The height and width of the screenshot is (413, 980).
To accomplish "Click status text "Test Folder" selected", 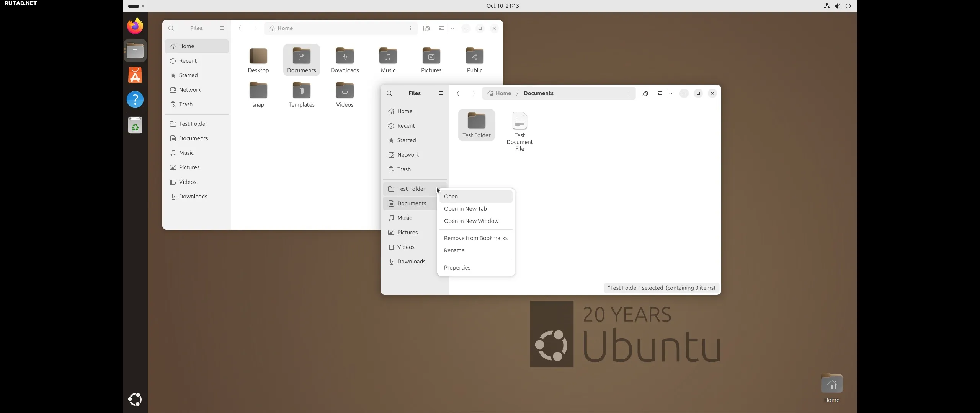I will (x=661, y=288).
